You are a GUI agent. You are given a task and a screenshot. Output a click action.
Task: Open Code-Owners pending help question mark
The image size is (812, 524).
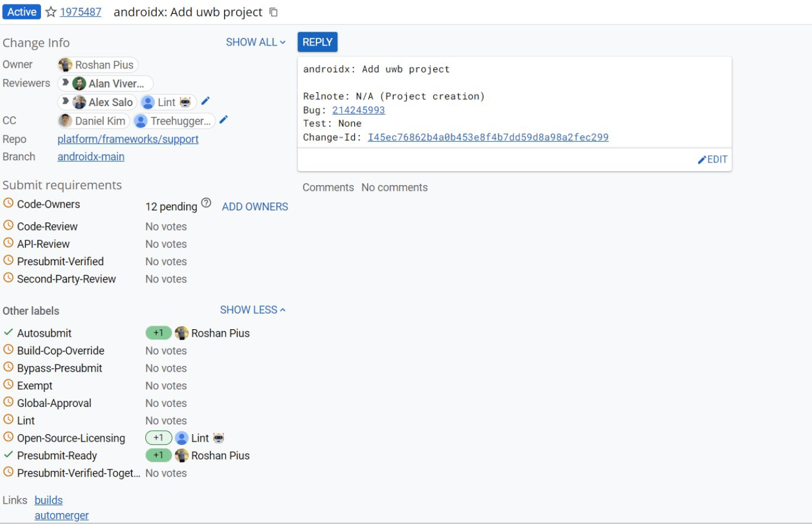pyautogui.click(x=206, y=203)
